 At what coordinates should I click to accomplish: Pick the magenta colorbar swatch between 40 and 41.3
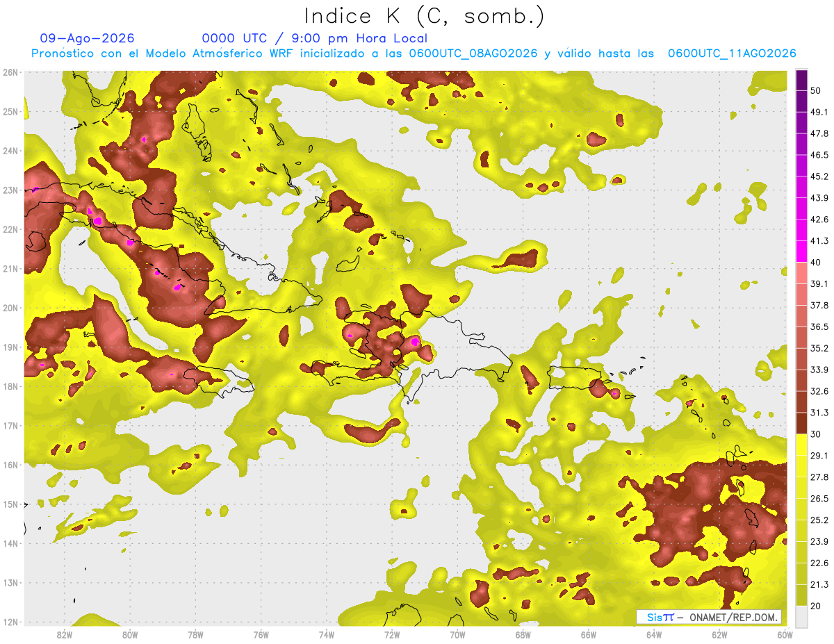[x=801, y=251]
